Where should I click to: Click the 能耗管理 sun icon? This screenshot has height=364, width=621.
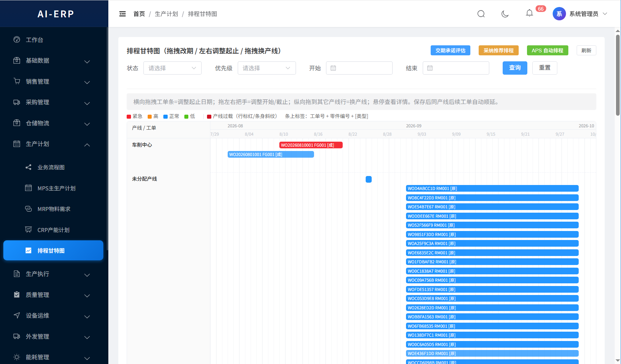[x=17, y=357]
